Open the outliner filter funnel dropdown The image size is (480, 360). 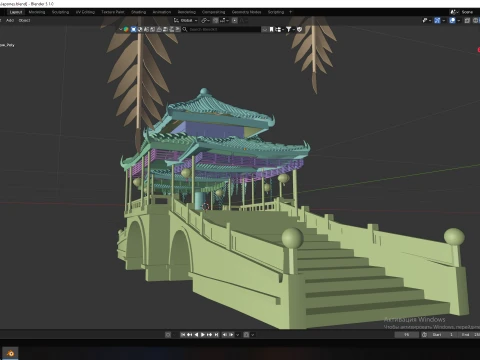(x=290, y=29)
